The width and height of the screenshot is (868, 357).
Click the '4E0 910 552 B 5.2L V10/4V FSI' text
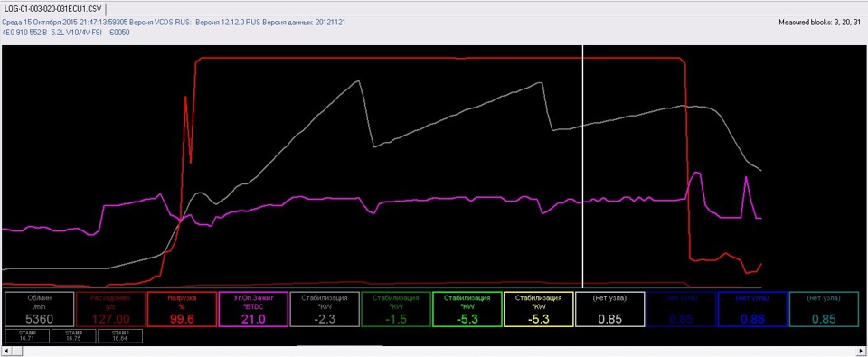click(52, 33)
